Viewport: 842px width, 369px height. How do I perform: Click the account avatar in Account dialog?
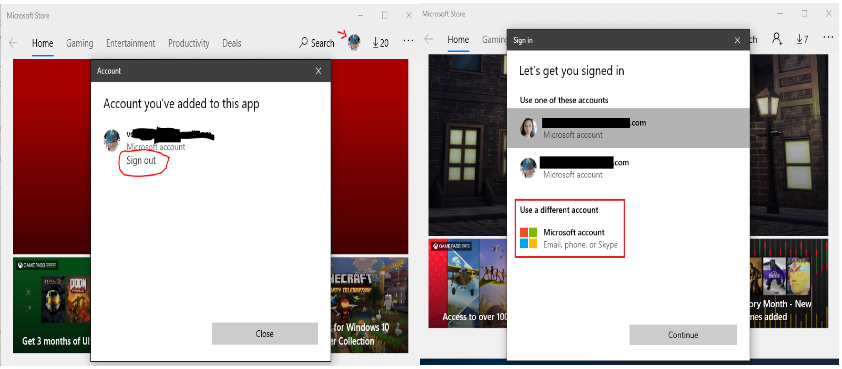[x=112, y=140]
